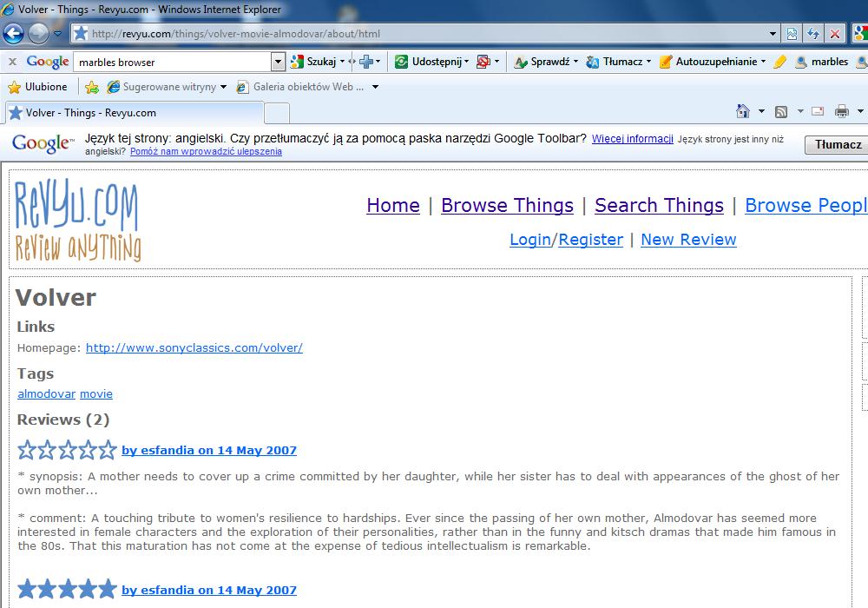Click the Volver page heading
Image resolution: width=868 pixels, height=608 pixels.
coord(56,298)
